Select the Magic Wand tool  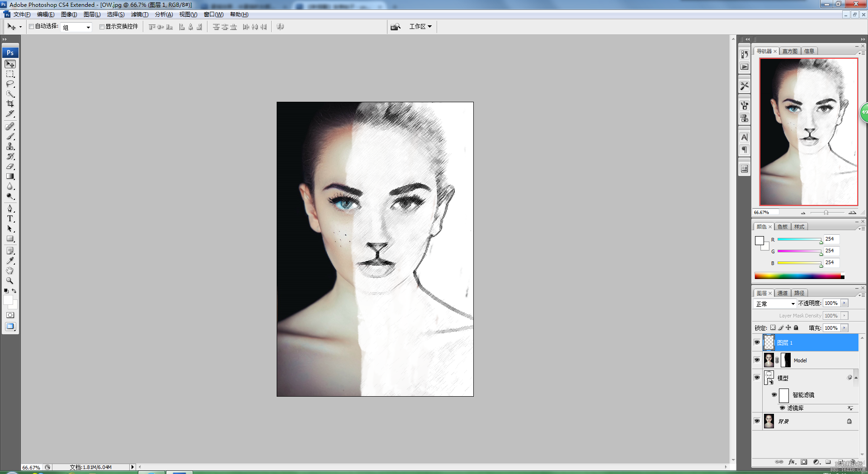pos(10,94)
